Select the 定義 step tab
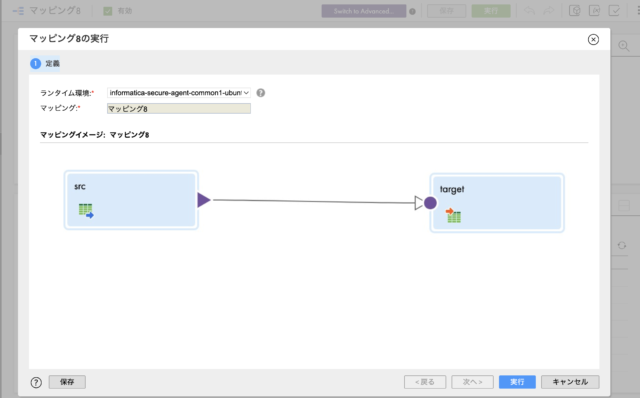Image resolution: width=640 pixels, height=398 pixels. point(45,64)
